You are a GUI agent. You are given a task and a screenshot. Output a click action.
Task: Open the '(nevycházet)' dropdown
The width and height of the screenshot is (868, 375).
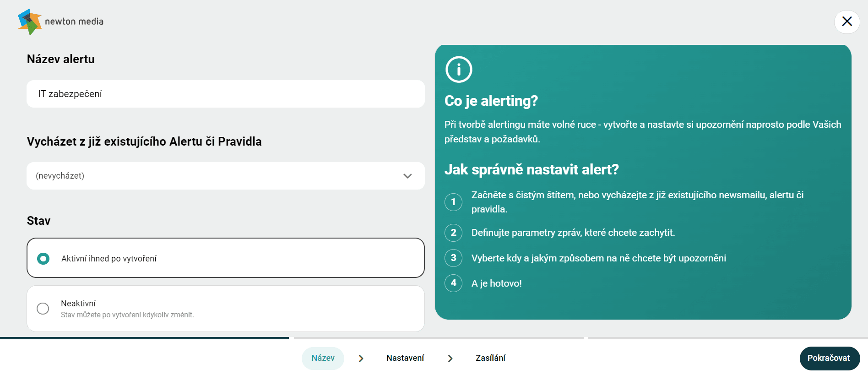226,176
